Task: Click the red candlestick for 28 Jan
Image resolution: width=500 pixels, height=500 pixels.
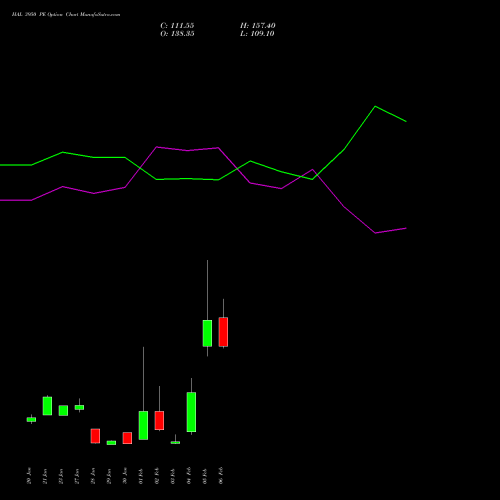Action: (x=95, y=436)
